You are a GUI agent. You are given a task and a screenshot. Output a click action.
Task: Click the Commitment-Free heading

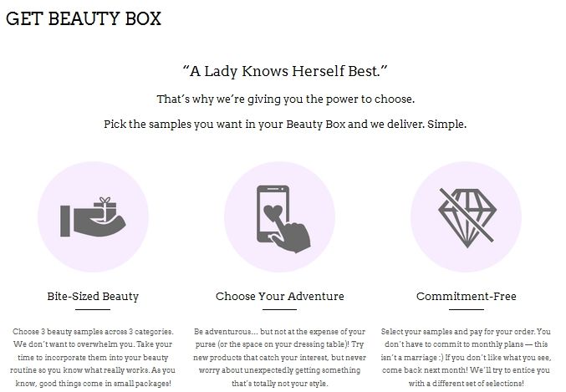point(466,297)
